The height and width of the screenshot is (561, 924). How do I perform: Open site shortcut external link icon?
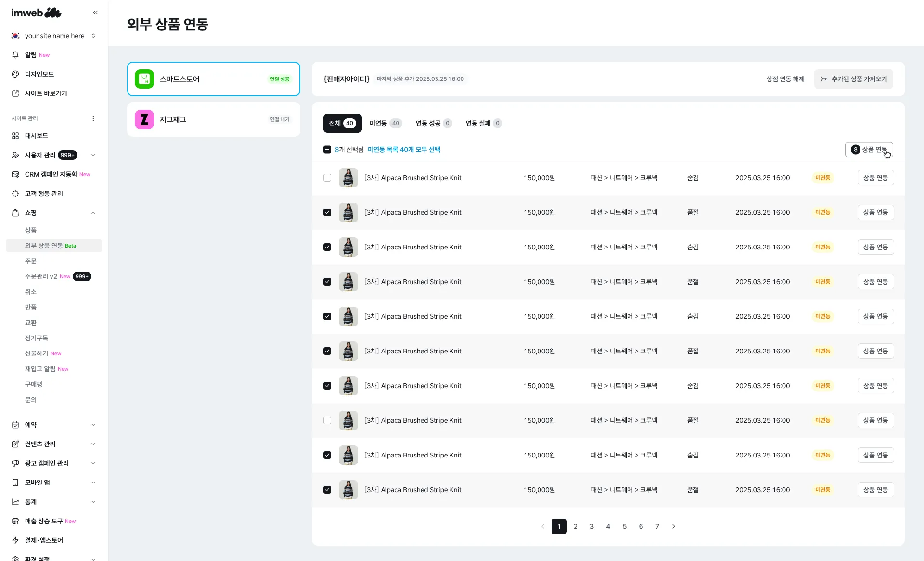(x=15, y=93)
